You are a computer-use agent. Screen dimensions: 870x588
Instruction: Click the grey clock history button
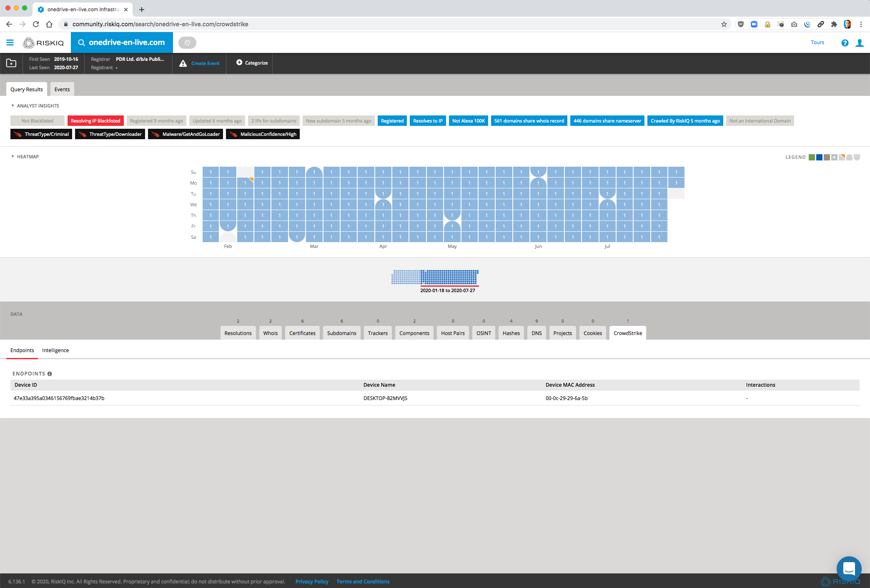[187, 43]
